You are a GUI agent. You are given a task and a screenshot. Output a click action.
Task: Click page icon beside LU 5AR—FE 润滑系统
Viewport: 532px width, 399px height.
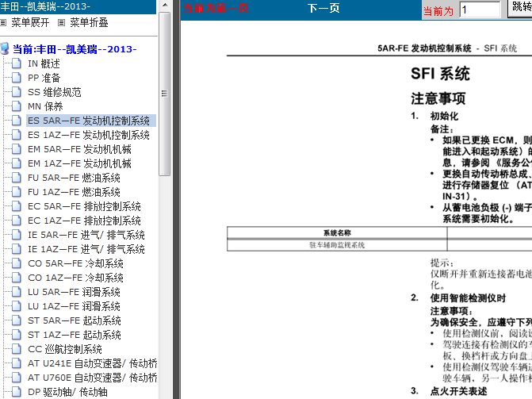tap(17, 292)
